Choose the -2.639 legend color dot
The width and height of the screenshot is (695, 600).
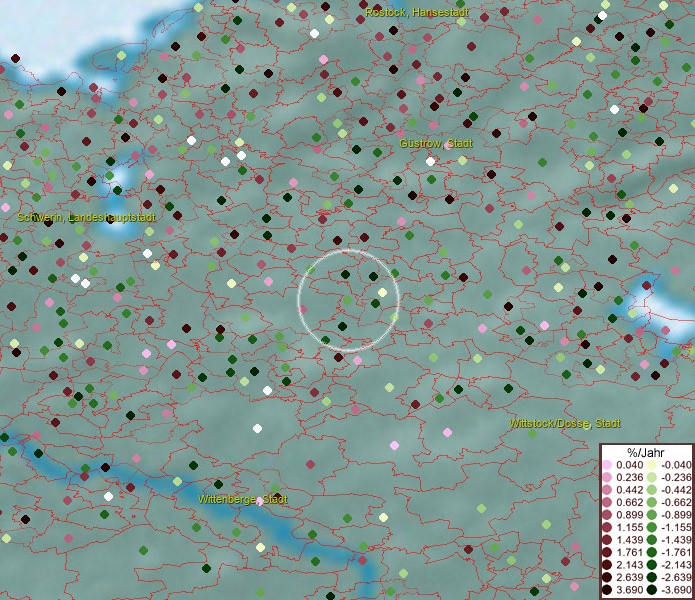point(652,577)
